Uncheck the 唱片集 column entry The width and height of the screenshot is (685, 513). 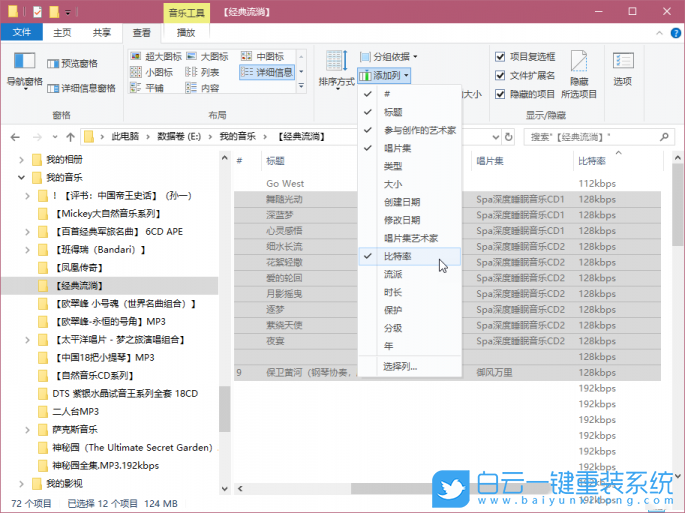click(x=410, y=148)
